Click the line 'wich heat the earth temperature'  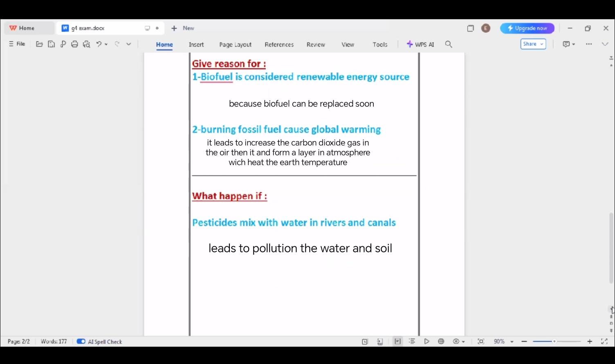coord(288,162)
